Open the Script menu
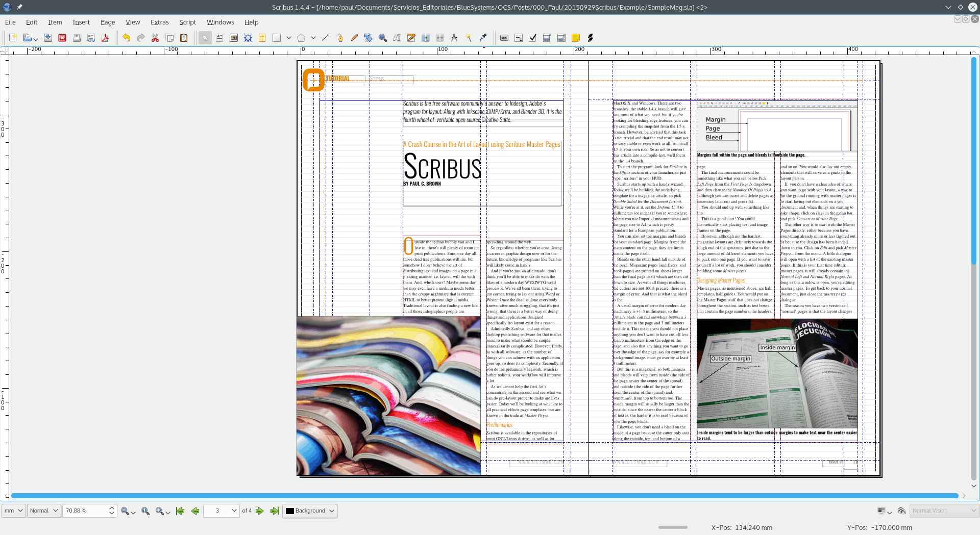This screenshot has height=535, width=980. (x=187, y=22)
